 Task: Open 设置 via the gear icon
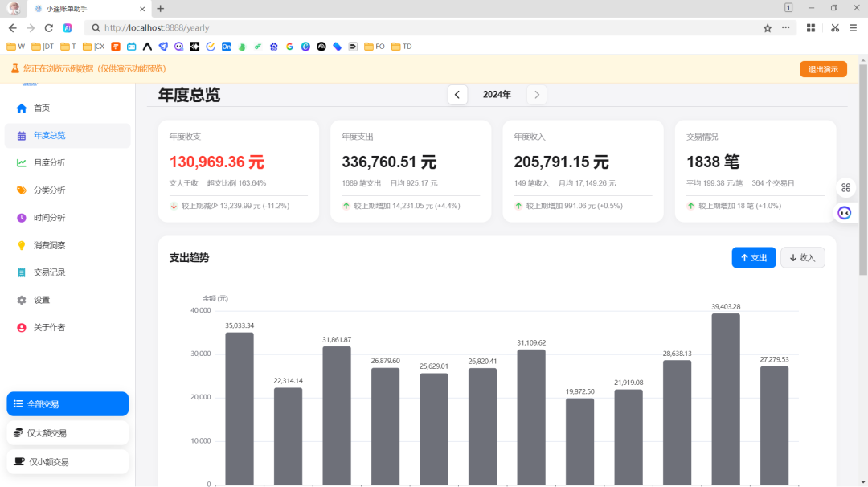22,300
